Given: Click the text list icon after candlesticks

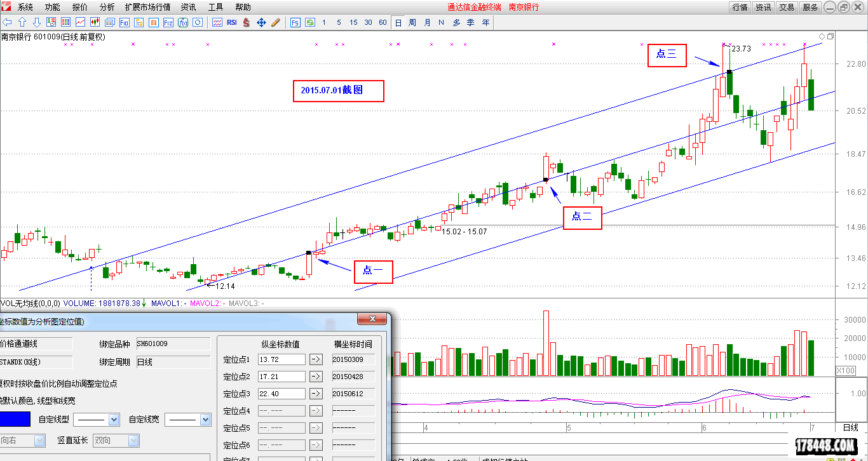Looking at the screenshot, I should click(109, 22).
